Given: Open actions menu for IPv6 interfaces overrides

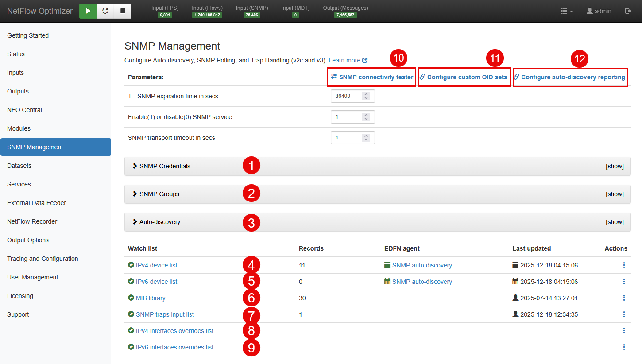Looking at the screenshot, I should click(624, 347).
